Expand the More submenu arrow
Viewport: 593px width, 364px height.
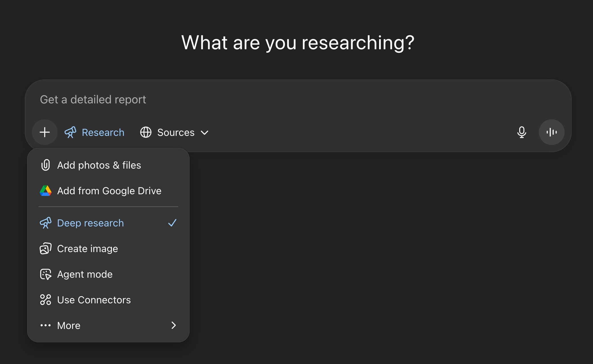tap(173, 325)
